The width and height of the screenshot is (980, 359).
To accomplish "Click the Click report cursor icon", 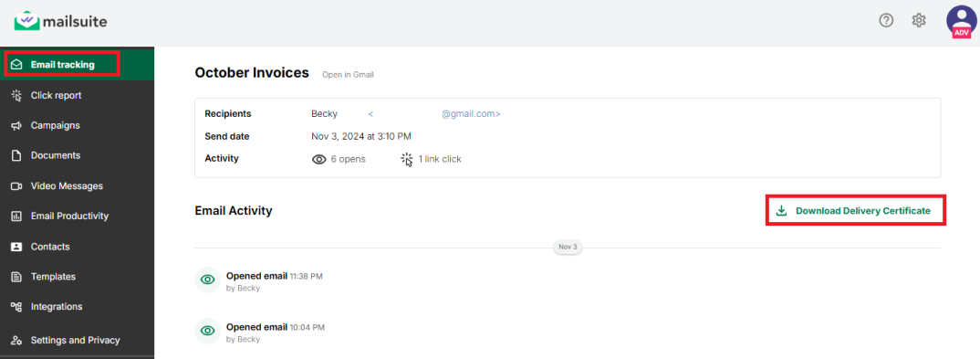I will point(16,95).
